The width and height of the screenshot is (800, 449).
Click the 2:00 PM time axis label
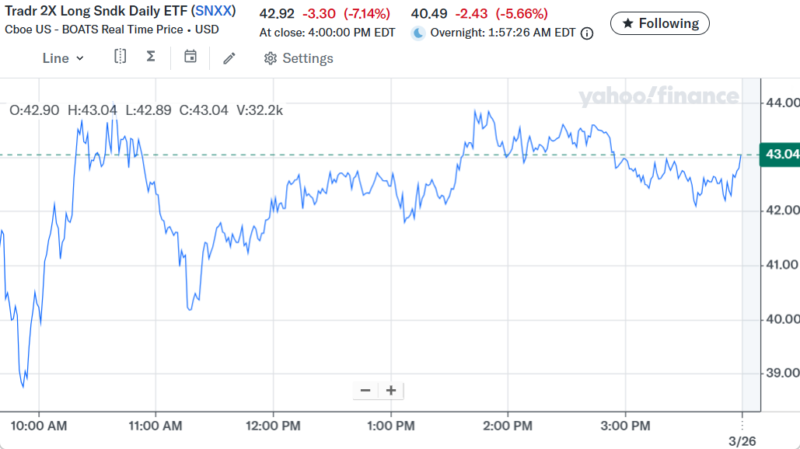click(x=508, y=426)
